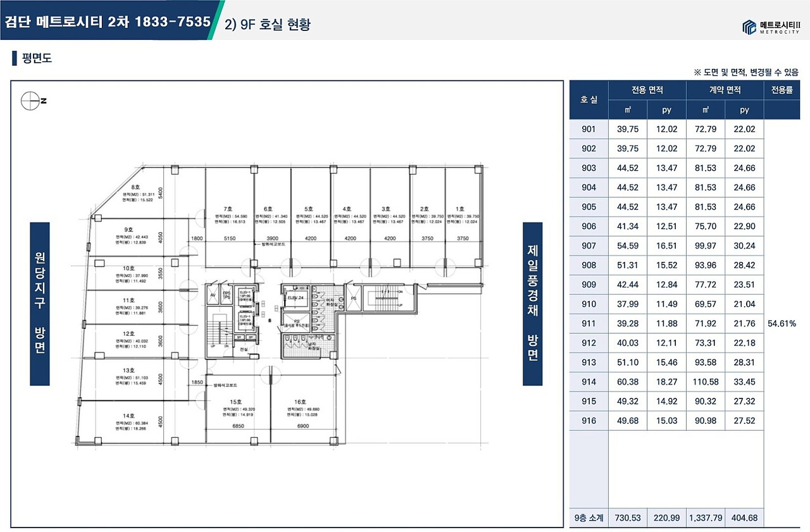Click the '2) 9F 호실 현황' heading
Screen dimensions: 810x532
click(x=268, y=25)
